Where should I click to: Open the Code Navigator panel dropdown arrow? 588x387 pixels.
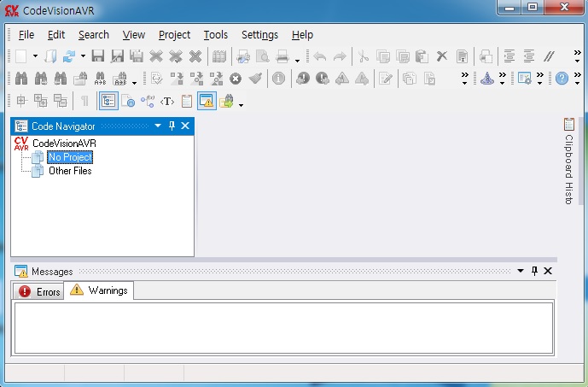point(157,126)
